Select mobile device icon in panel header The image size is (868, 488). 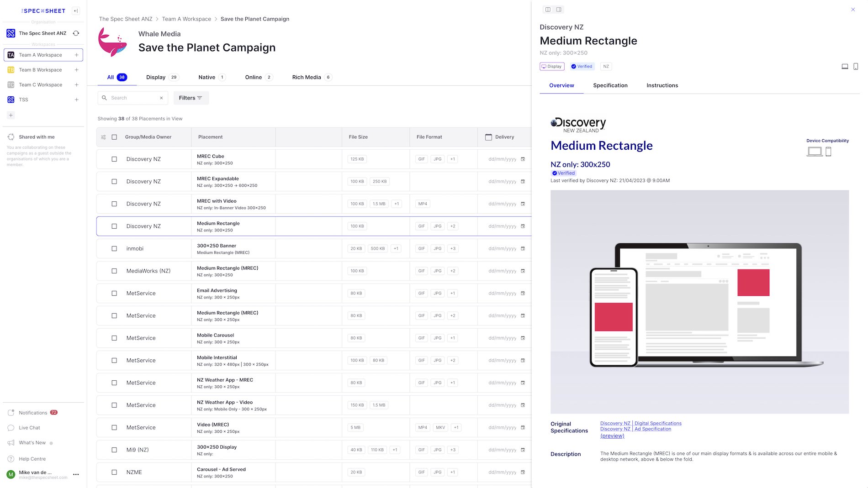click(x=856, y=67)
